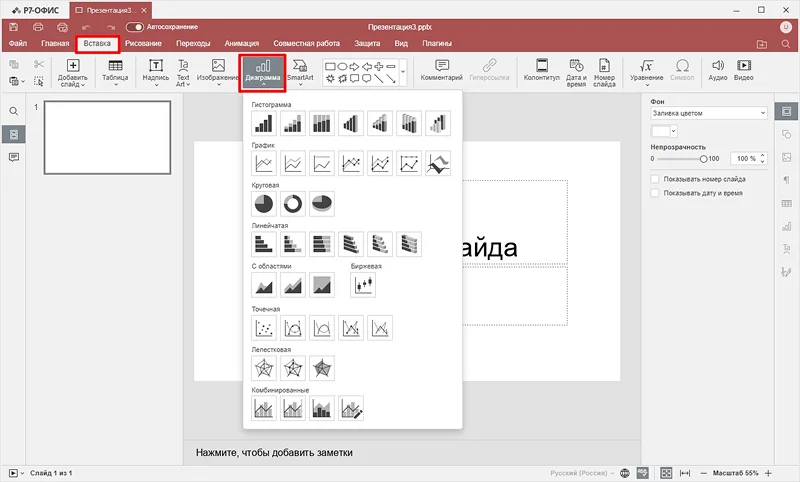This screenshot has height=482, width=800.
Task: Select first График line chart
Action: tap(264, 163)
